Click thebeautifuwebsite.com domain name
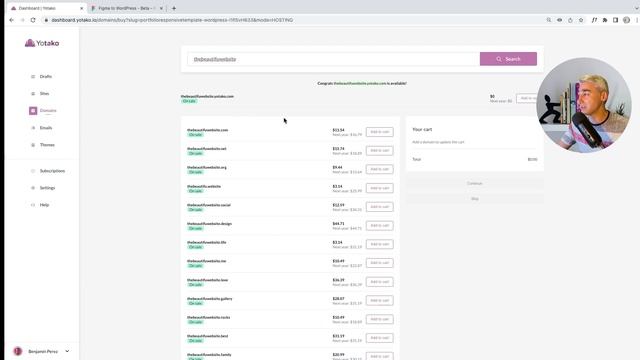This screenshot has height=360, width=640. tap(207, 130)
